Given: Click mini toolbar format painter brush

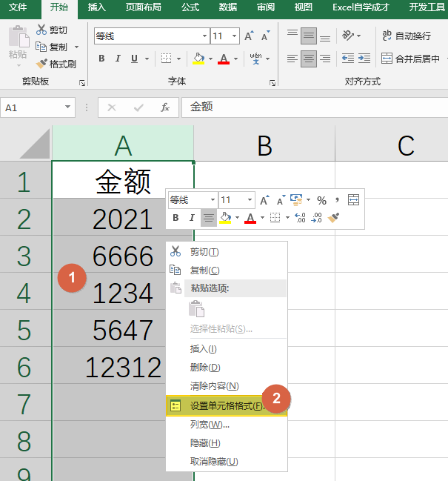Looking at the screenshot, I should pos(333,217).
